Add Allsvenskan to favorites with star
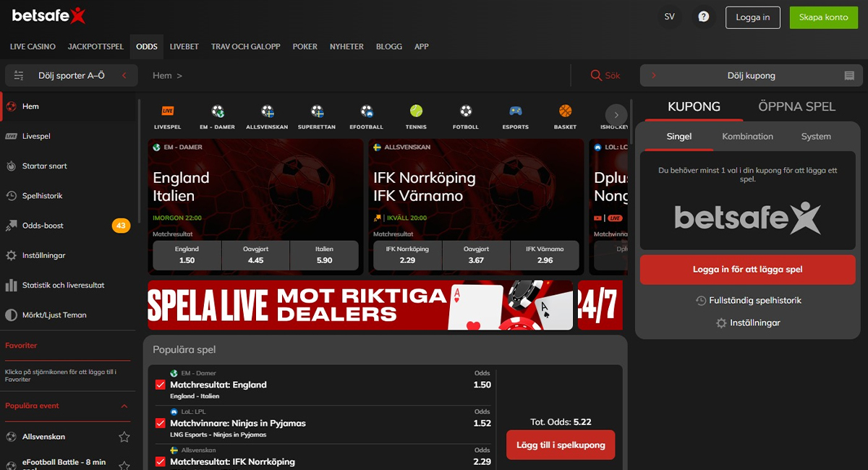The width and height of the screenshot is (868, 470). [x=124, y=437]
